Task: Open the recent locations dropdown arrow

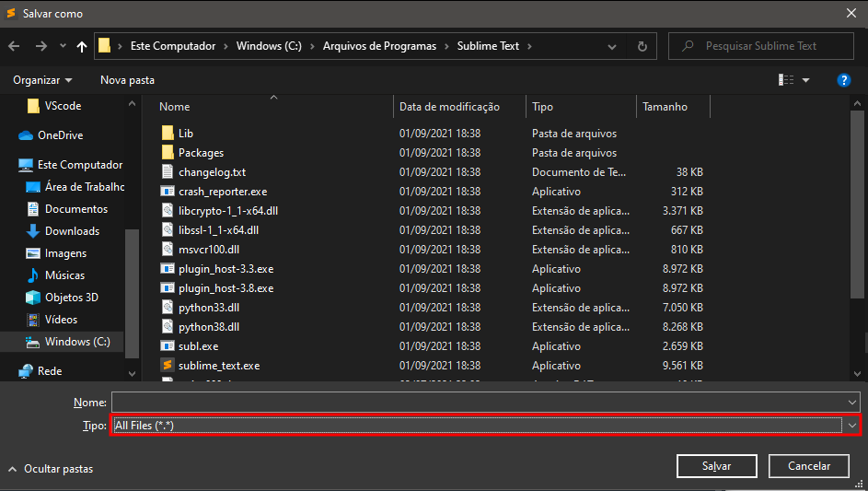Action: click(x=63, y=47)
